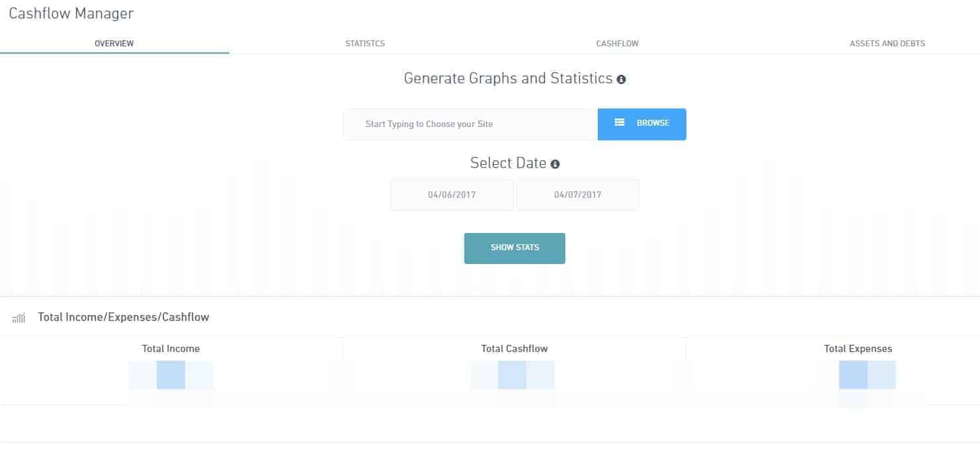Click bar chart icon beside Total Income/Expenses/Cashflow

(x=19, y=318)
